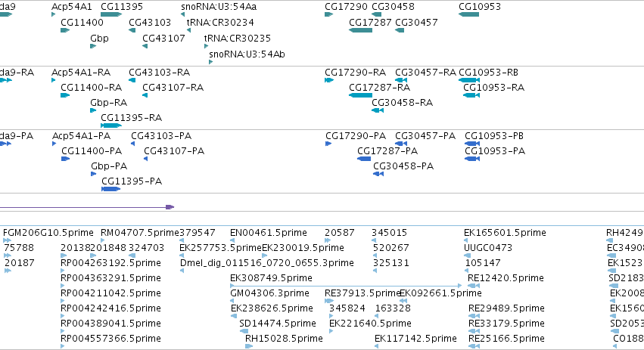The width and height of the screenshot is (644, 350).
Task: Click transcript Gbp-RA
Action: tap(108, 103)
